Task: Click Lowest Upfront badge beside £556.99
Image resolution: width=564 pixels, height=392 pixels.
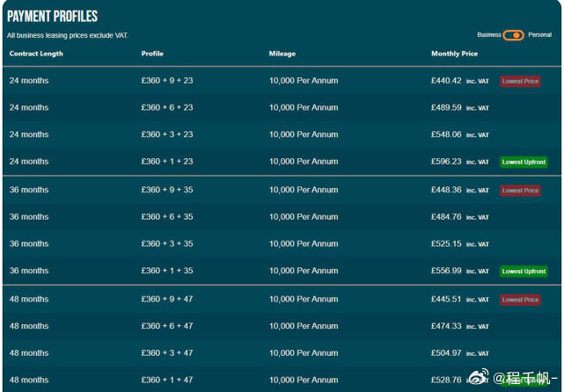Action: click(524, 272)
